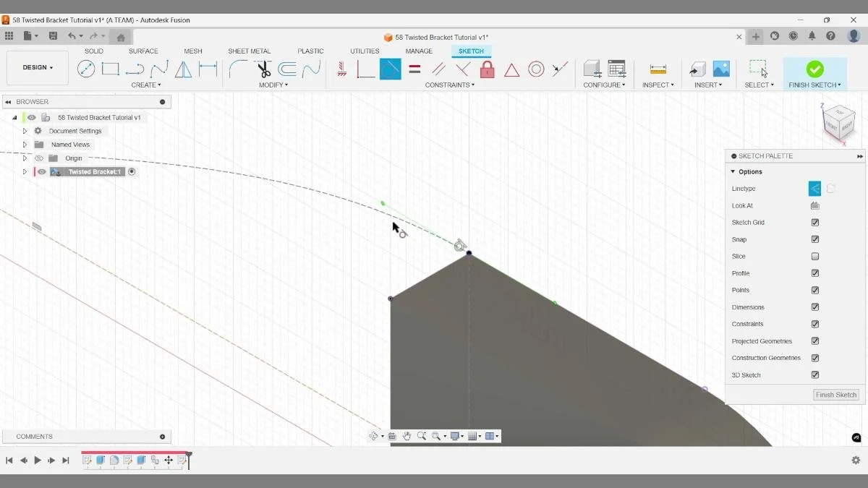Open the CREATE dropdown menu

point(146,85)
